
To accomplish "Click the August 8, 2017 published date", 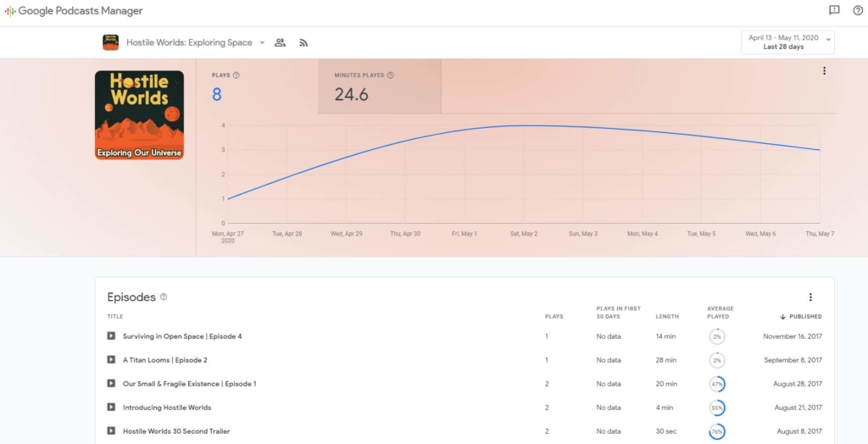I will [800, 431].
